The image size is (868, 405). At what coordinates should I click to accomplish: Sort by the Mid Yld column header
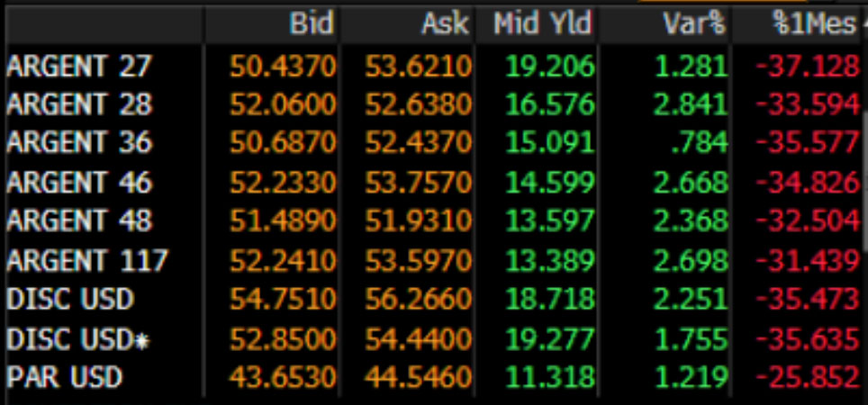542,24
